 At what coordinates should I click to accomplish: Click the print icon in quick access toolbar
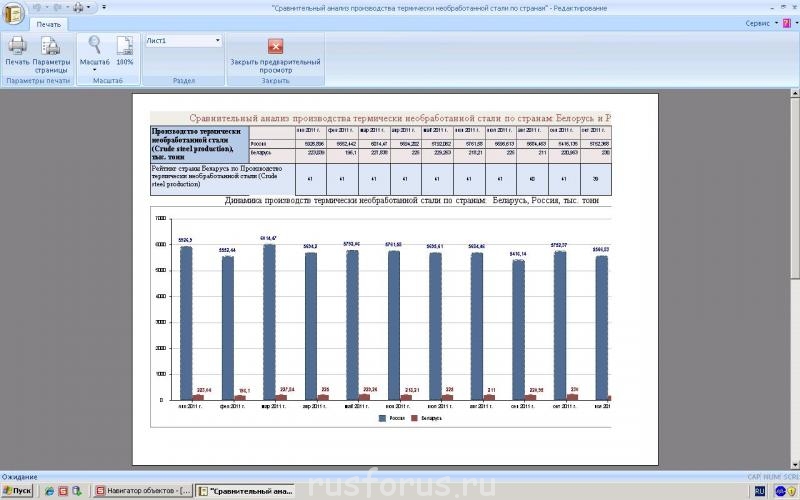click(79, 7)
